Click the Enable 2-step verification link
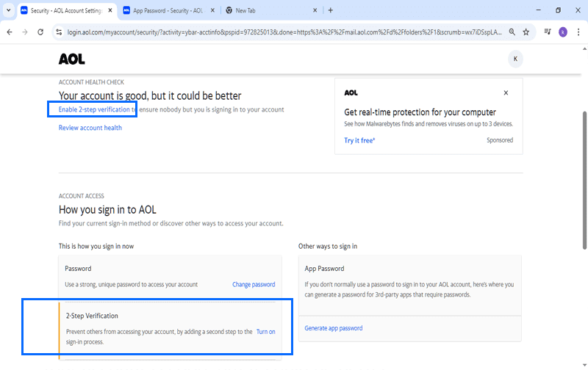This screenshot has width=588, height=370. [x=94, y=109]
